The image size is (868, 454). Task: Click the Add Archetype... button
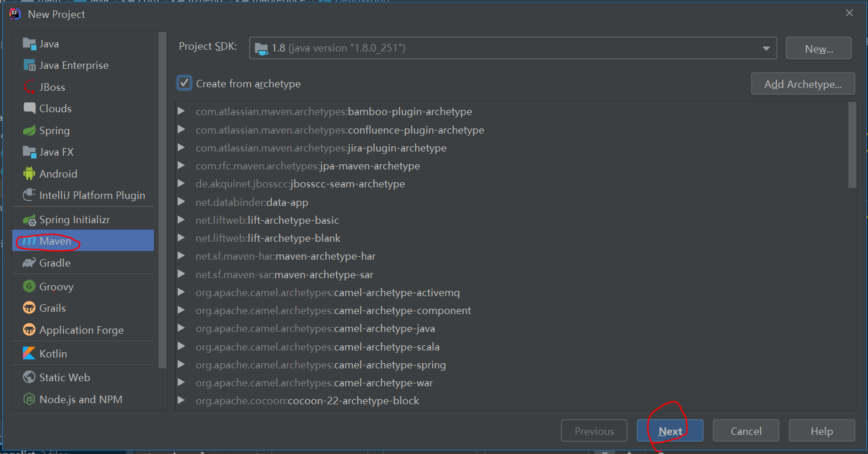[803, 84]
